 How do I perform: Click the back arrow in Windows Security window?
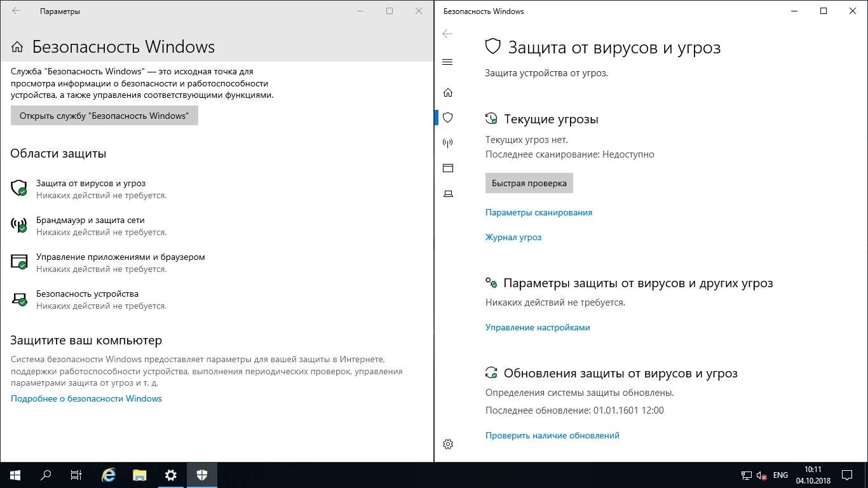pos(447,34)
